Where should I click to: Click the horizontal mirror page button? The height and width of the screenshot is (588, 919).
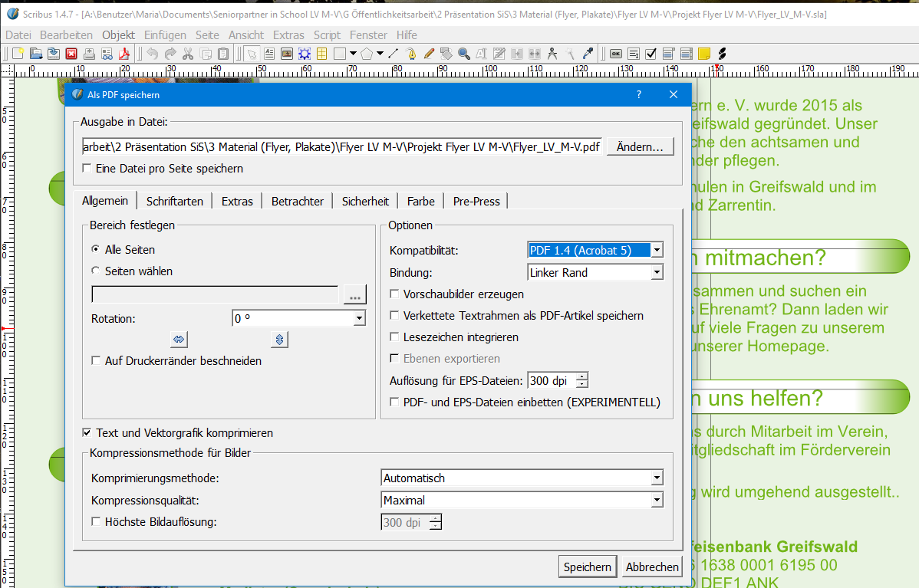point(179,339)
